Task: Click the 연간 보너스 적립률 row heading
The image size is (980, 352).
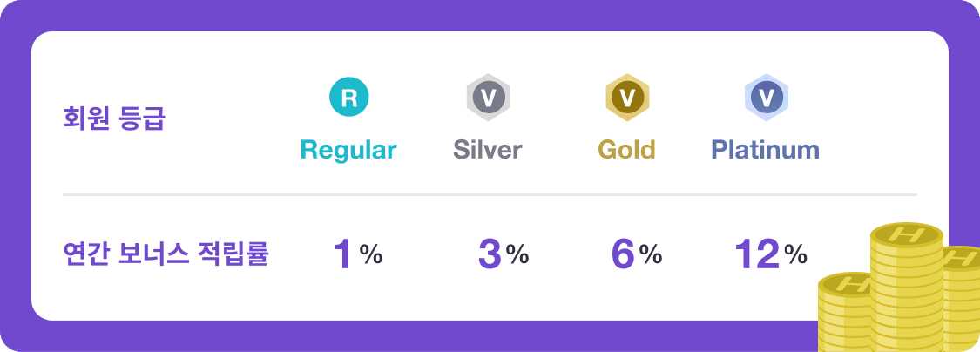Action: click(x=166, y=254)
